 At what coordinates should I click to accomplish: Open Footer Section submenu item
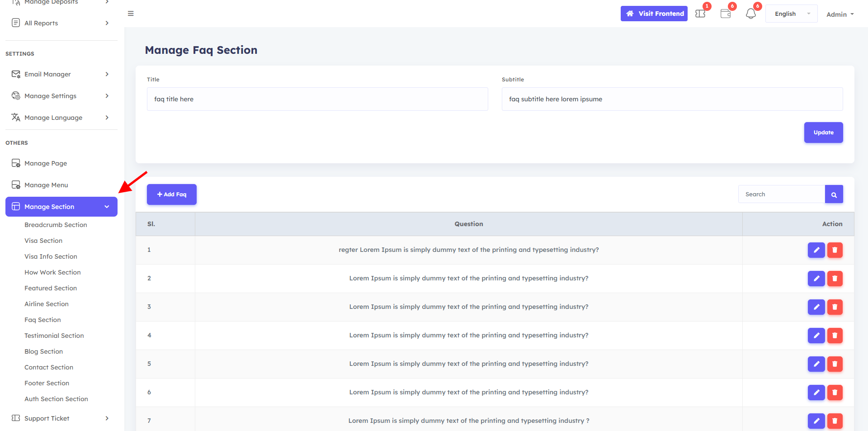coord(47,383)
